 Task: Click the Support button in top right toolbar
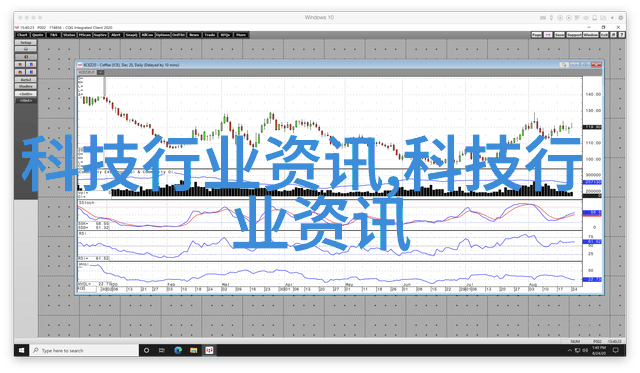(x=574, y=35)
